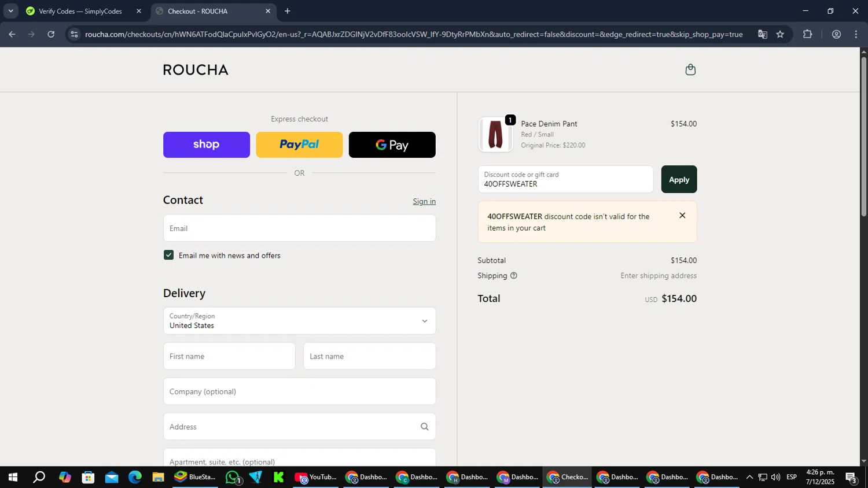Click the ESP language indicator
868x488 pixels.
point(792,477)
